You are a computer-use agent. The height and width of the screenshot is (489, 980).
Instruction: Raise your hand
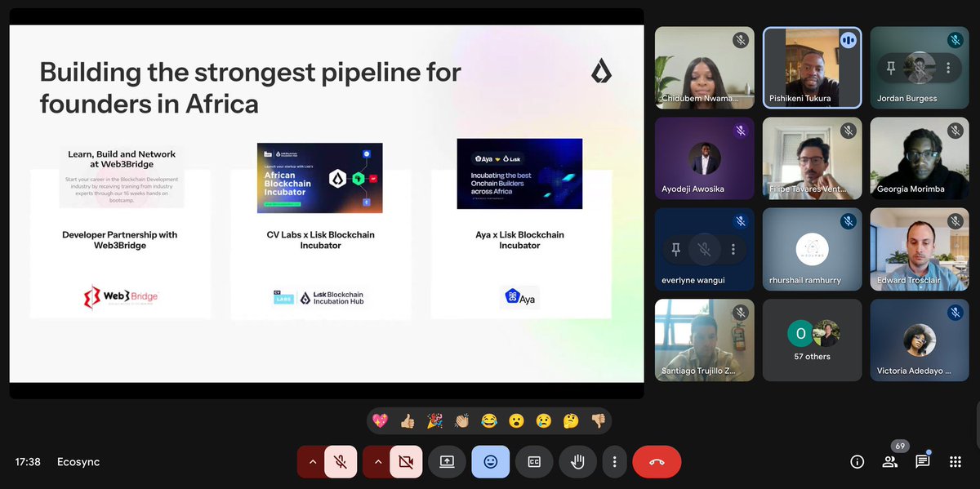click(x=577, y=461)
